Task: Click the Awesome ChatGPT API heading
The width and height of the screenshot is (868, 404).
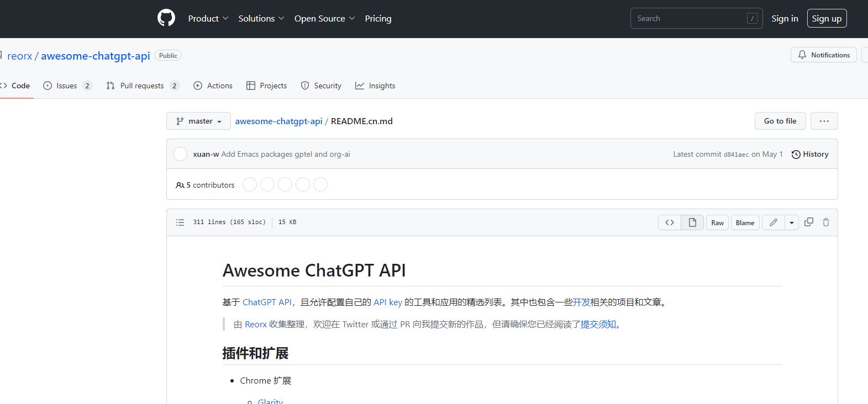Action: pyautogui.click(x=314, y=270)
